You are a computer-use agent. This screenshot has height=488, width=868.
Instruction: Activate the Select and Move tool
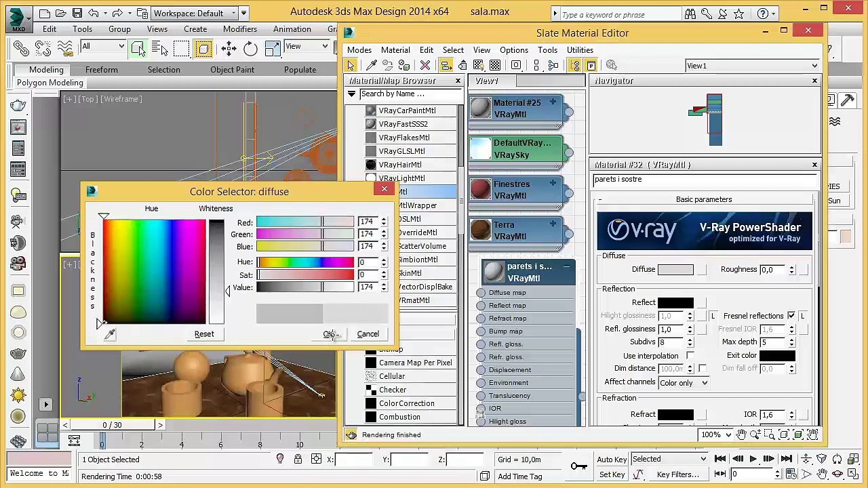(x=229, y=48)
